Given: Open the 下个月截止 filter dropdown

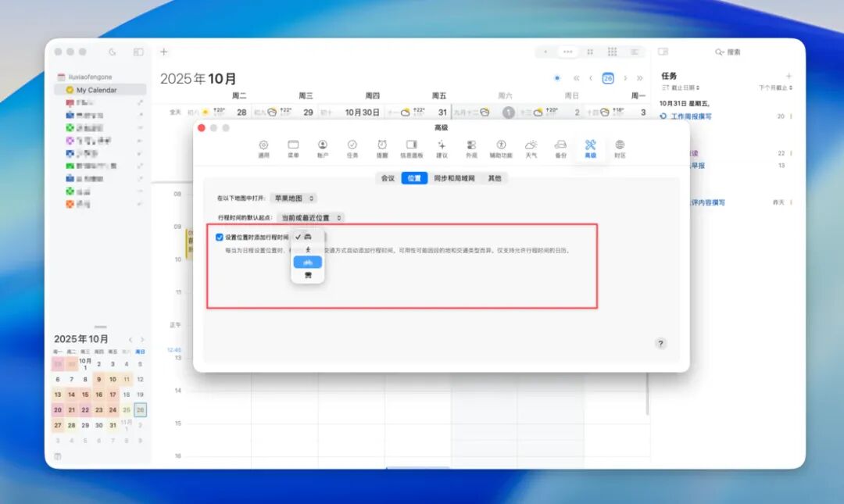Looking at the screenshot, I should pos(775,88).
